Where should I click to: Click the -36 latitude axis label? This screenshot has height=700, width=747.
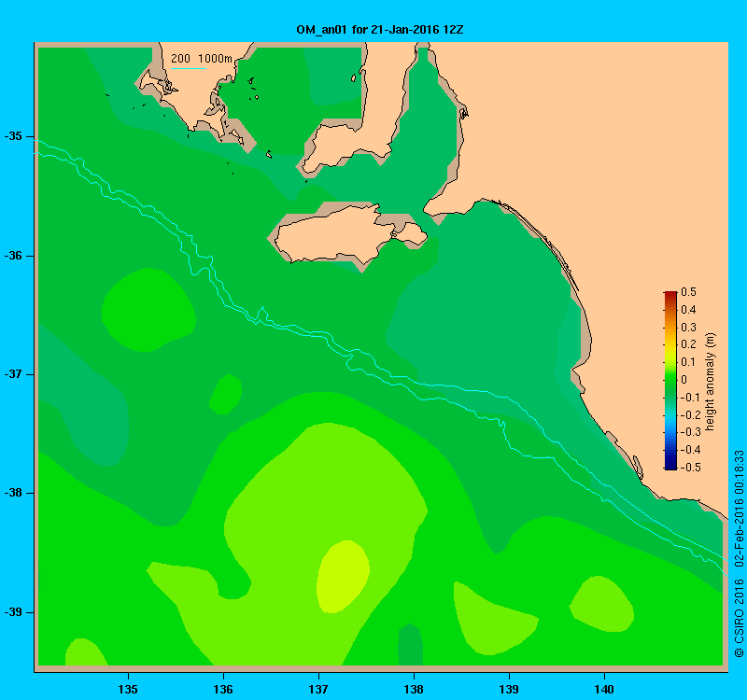point(13,256)
